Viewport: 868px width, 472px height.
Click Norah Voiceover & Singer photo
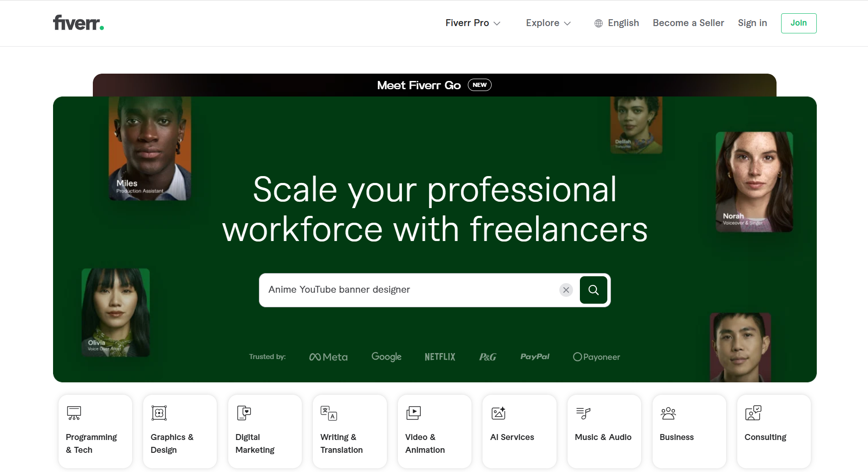(754, 182)
